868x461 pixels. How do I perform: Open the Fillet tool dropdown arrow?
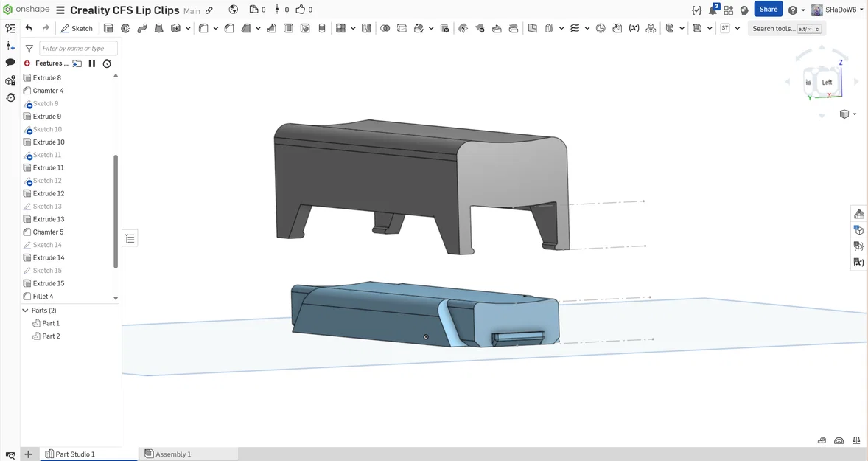click(x=216, y=28)
